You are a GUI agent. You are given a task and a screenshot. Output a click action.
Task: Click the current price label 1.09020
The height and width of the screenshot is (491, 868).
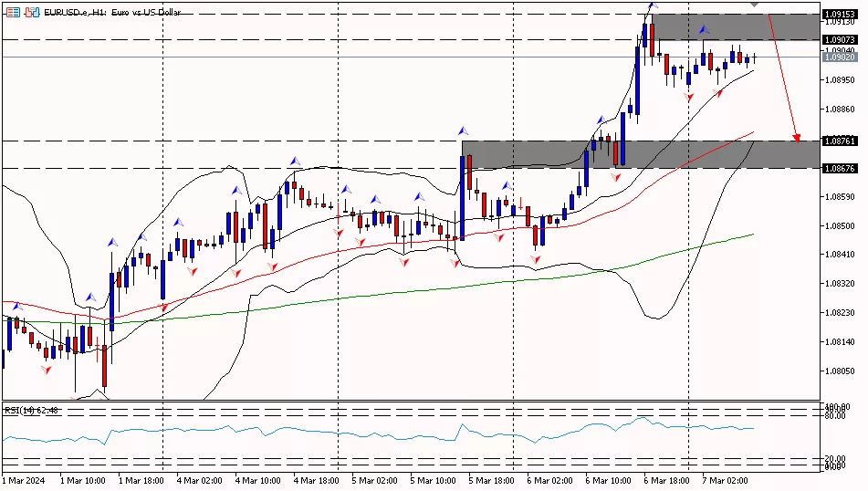(x=840, y=57)
